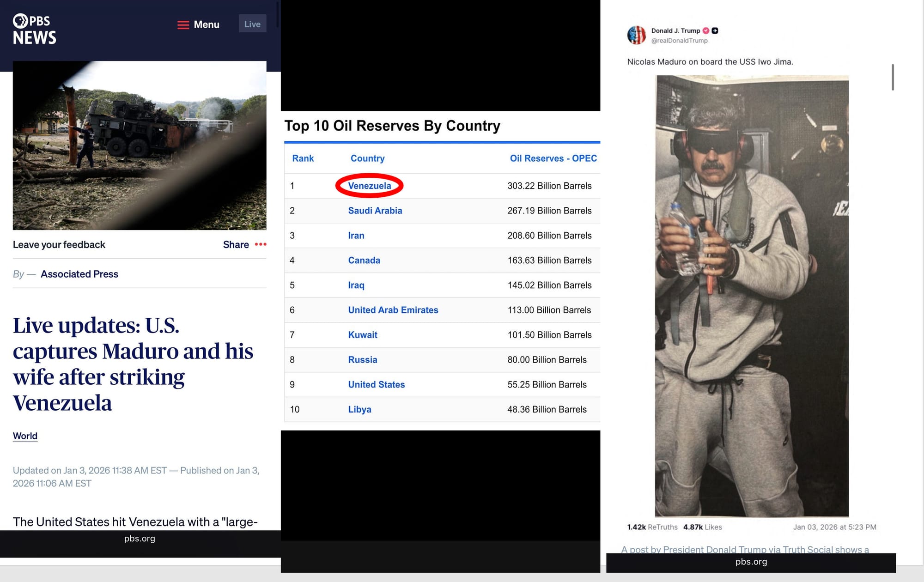Viewport: 924px width, 582px height.
Task: Sort table by Rank header
Action: 303,158
